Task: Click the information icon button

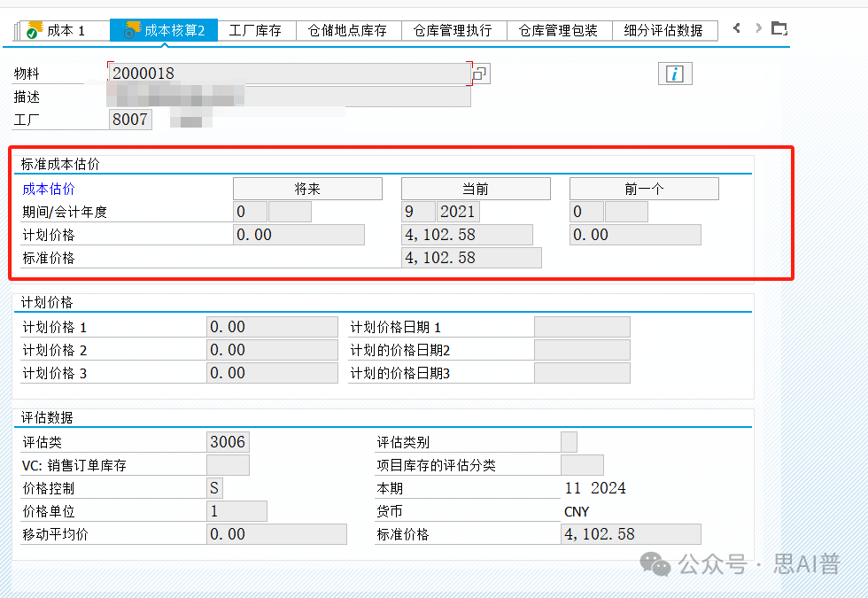Action: point(675,74)
